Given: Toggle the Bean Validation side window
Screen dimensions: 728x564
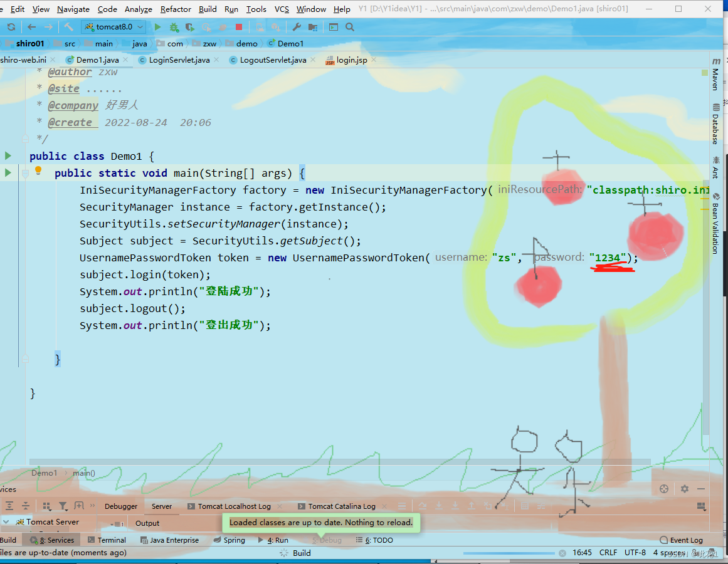Looking at the screenshot, I should (716, 224).
